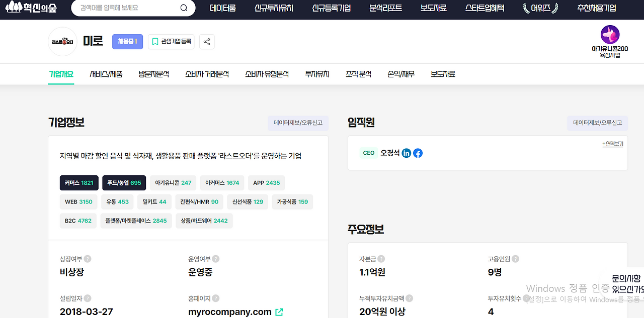This screenshot has height=318, width=644.
Task: Click the 신선식품 129 tag
Action: pos(248,202)
